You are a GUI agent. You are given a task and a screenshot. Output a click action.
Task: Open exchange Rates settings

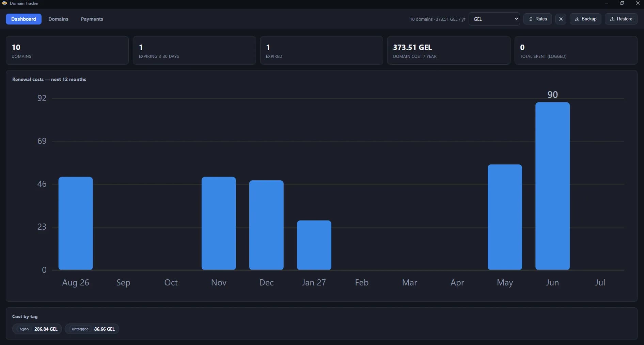(x=538, y=19)
